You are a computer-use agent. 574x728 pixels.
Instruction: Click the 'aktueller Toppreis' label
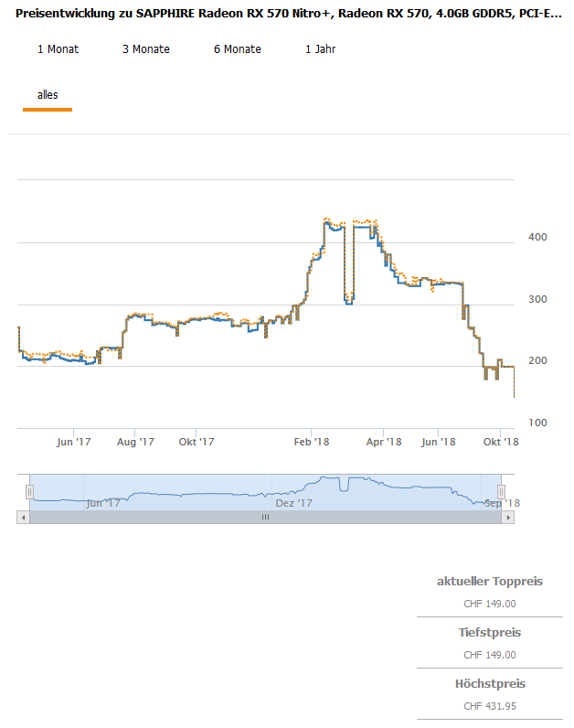[x=489, y=581]
